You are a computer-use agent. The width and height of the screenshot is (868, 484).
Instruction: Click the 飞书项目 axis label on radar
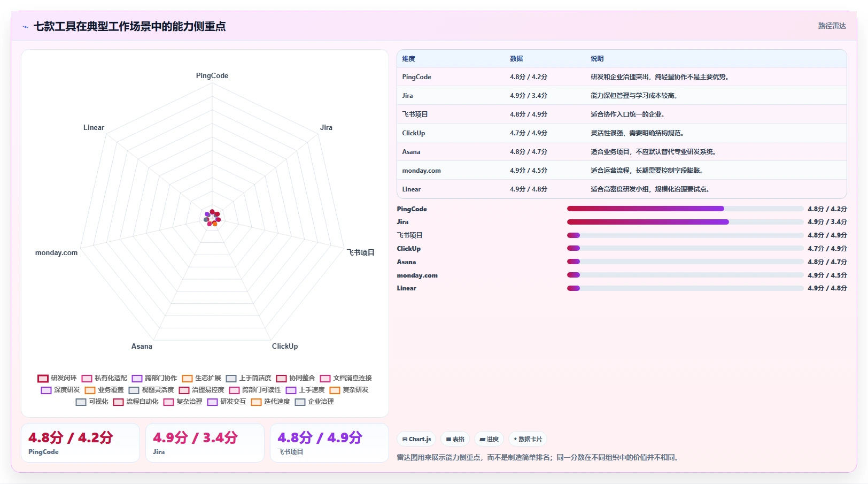[361, 252]
